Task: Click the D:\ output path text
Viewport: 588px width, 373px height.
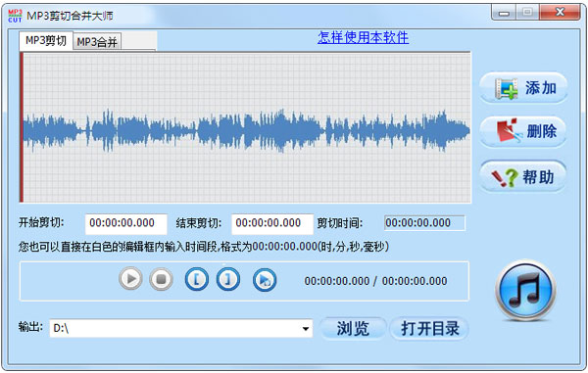Action: pos(61,328)
